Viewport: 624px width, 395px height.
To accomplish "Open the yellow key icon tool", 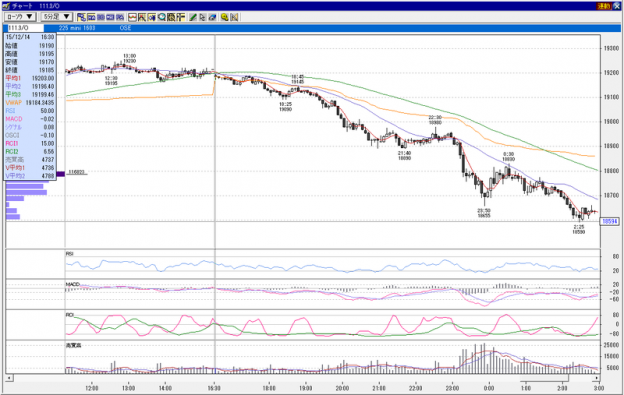I will pyautogui.click(x=224, y=17).
